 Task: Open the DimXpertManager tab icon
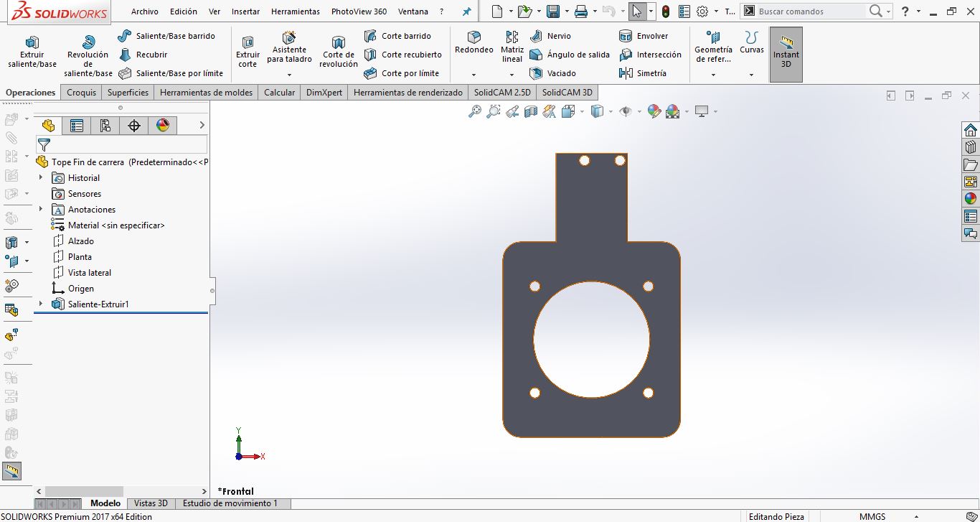[x=133, y=126]
